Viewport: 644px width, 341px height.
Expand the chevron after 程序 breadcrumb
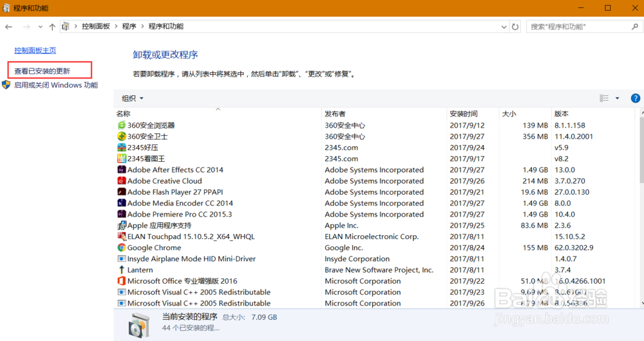(142, 26)
